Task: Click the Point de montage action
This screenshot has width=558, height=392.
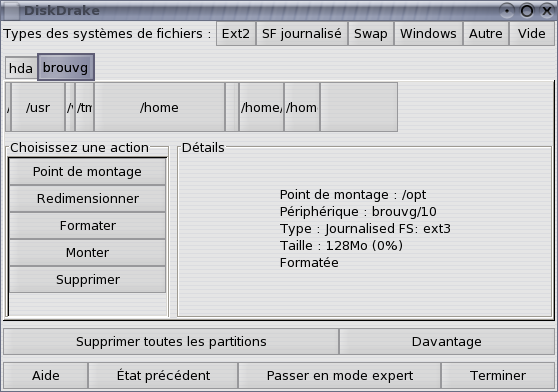Action: 87,171
